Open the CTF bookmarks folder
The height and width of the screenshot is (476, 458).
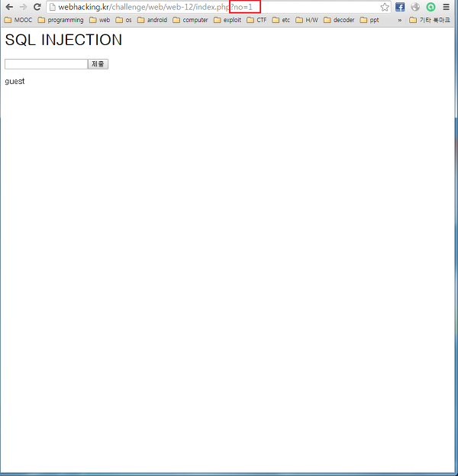257,20
